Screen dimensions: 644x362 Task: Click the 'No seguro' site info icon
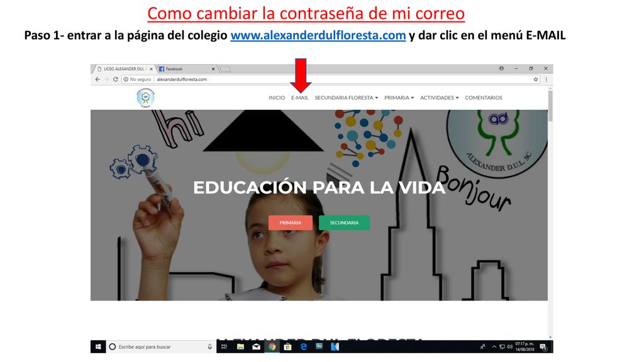(x=126, y=80)
